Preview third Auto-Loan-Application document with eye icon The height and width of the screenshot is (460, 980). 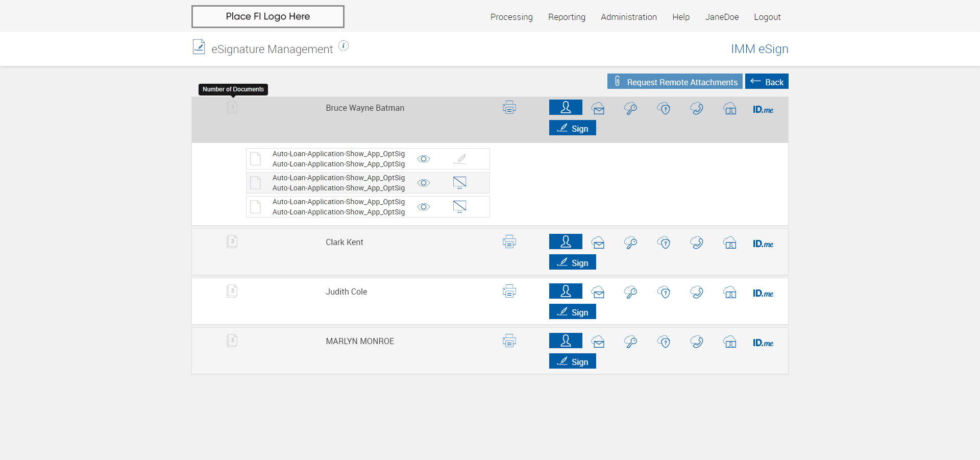[x=424, y=207]
